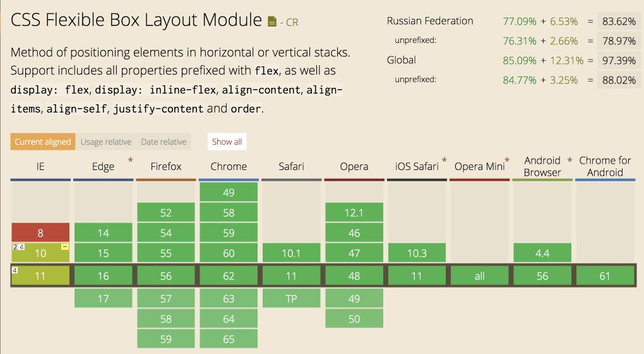This screenshot has width=644, height=354.
Task: Select the Firefox 56 version cell
Action: pyautogui.click(x=166, y=276)
